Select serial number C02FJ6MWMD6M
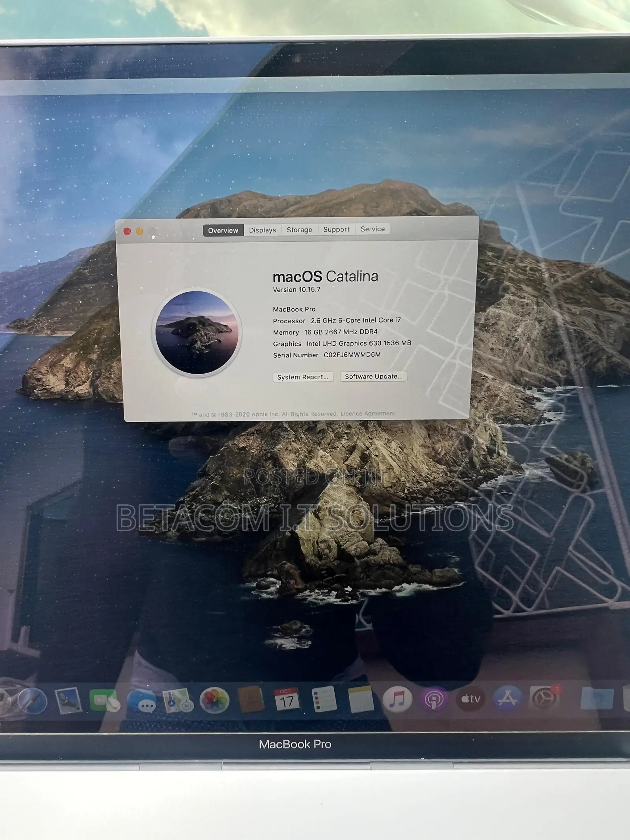The width and height of the screenshot is (630, 840). (352, 354)
